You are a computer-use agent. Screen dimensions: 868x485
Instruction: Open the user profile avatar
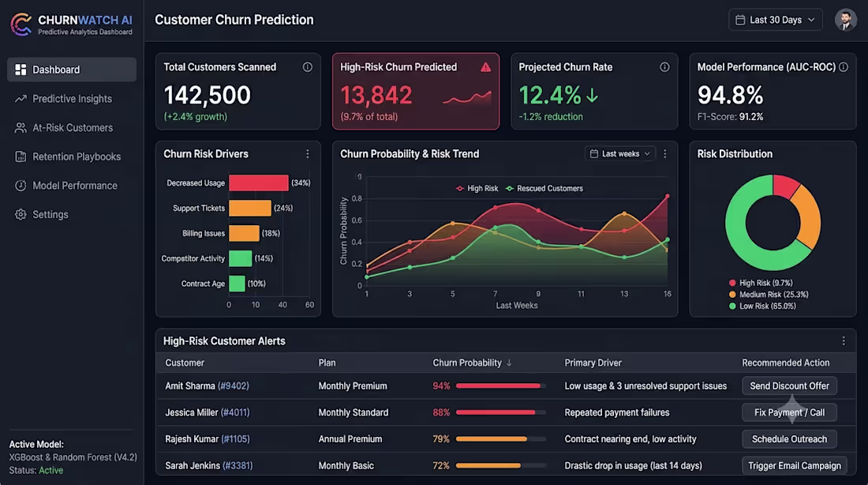point(845,20)
